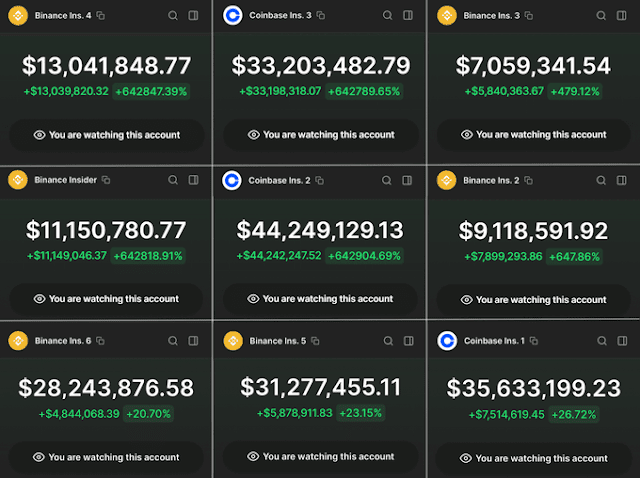640x478 pixels.
Task: Click the +479.12% gain badge
Action: (x=575, y=91)
